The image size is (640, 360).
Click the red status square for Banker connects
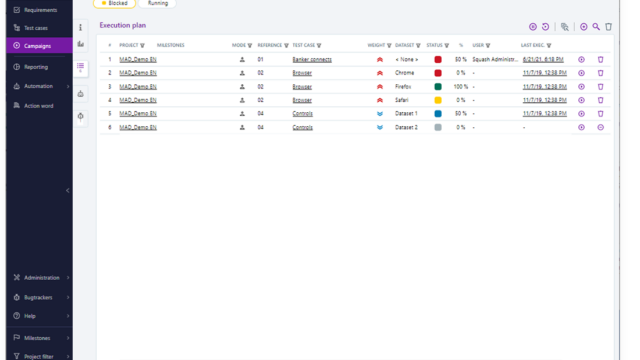coord(438,60)
